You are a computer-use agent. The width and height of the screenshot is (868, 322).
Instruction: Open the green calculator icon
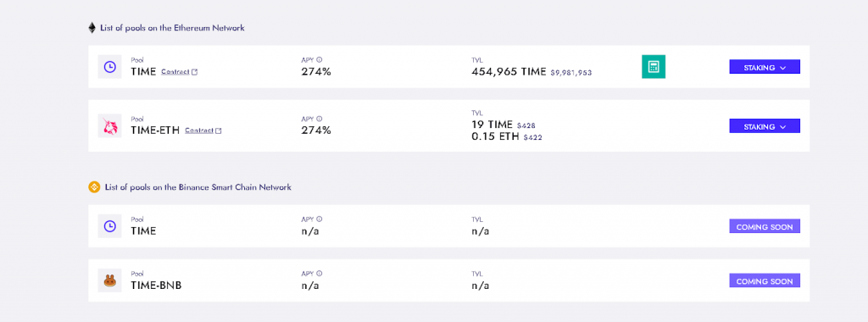pyautogui.click(x=654, y=66)
